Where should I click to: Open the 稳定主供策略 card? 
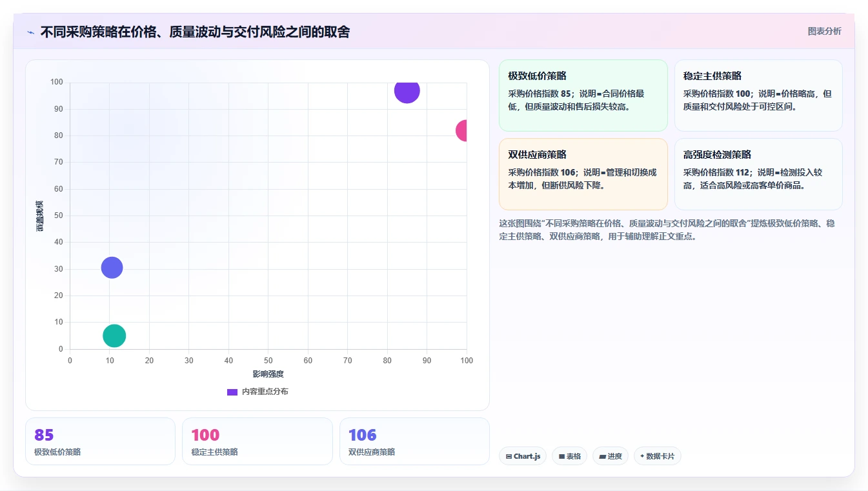(x=758, y=95)
